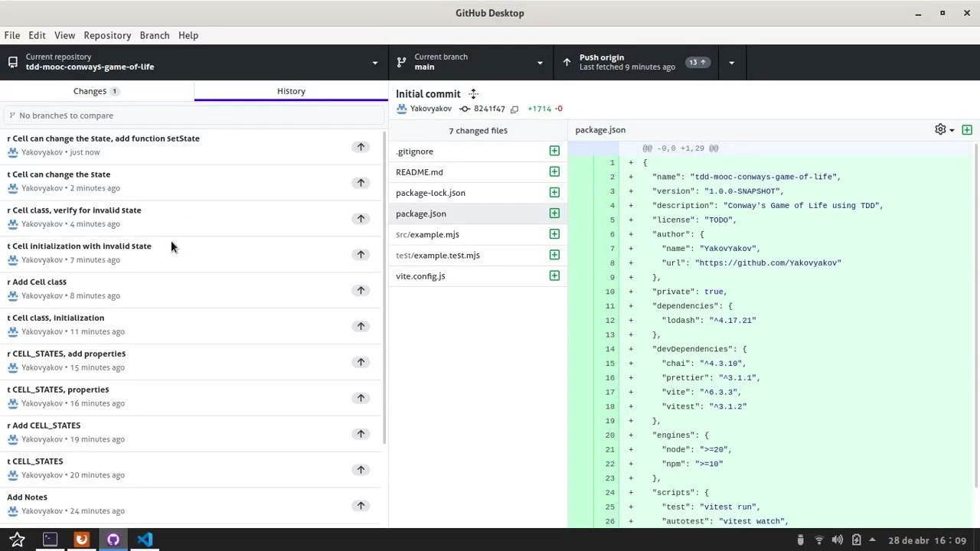The height and width of the screenshot is (551, 980).
Task: Select commit 't Cell initialization with invalid state'
Action: click(x=190, y=253)
